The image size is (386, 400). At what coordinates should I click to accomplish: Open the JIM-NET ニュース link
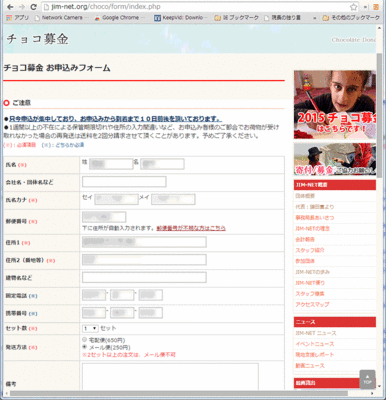(316, 333)
